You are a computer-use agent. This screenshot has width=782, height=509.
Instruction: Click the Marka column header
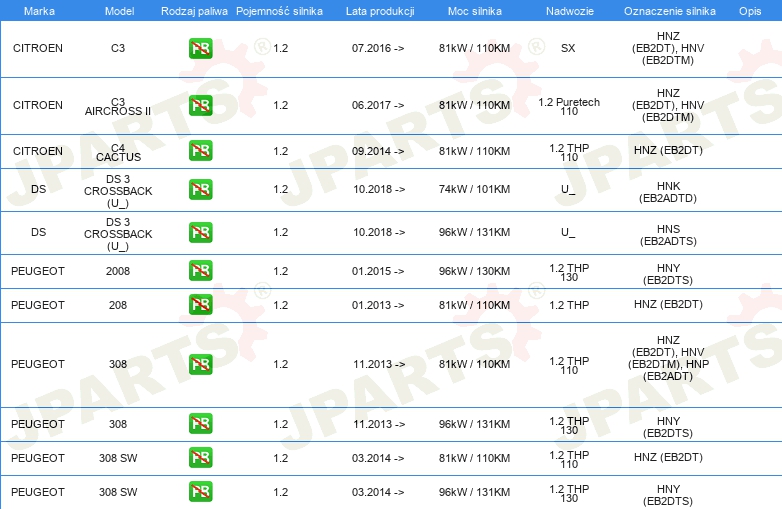click(39, 10)
